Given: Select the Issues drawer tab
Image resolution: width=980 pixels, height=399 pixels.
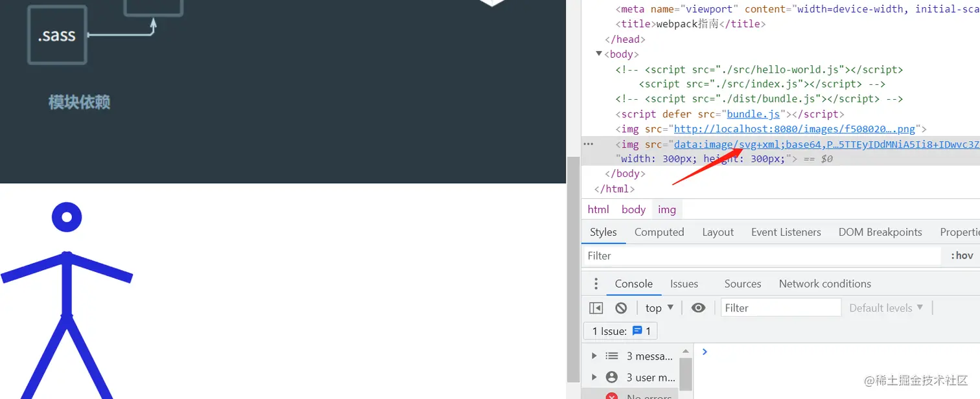Looking at the screenshot, I should (684, 284).
